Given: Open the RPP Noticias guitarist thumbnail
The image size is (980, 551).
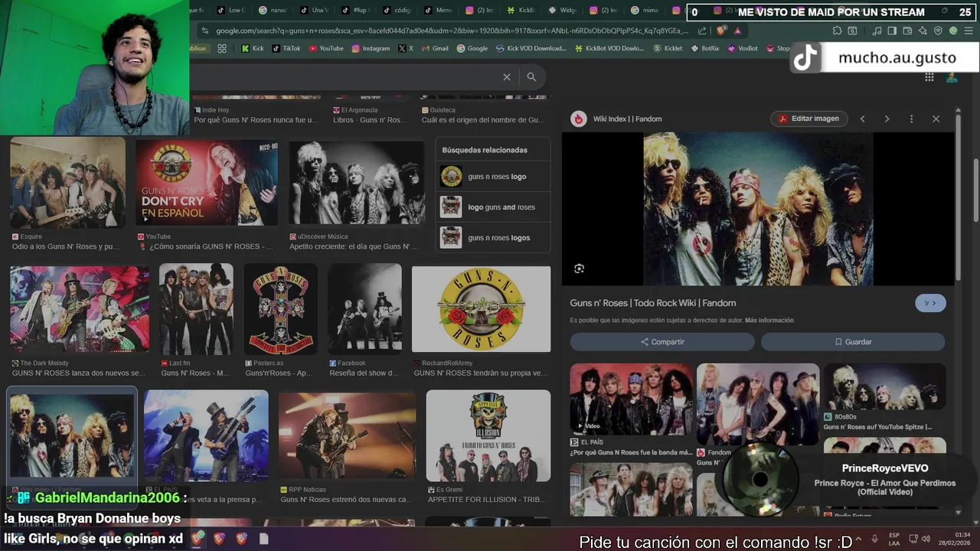Looking at the screenshot, I should pyautogui.click(x=348, y=435).
